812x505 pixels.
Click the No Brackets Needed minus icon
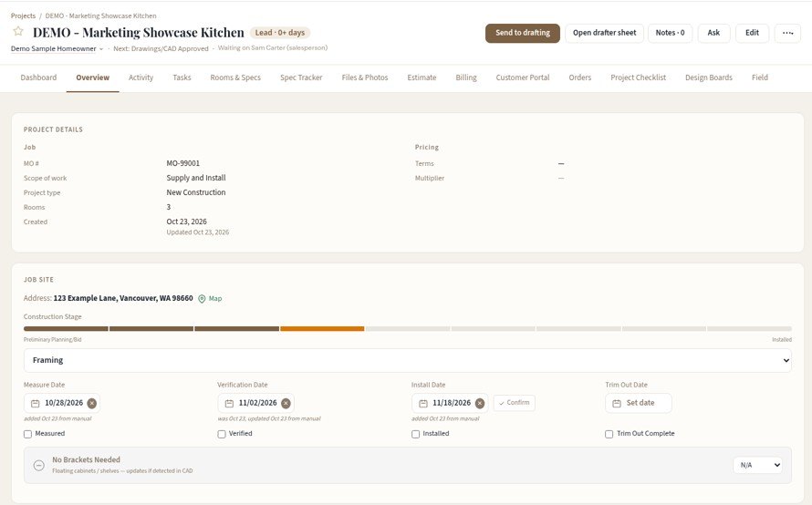pos(39,465)
